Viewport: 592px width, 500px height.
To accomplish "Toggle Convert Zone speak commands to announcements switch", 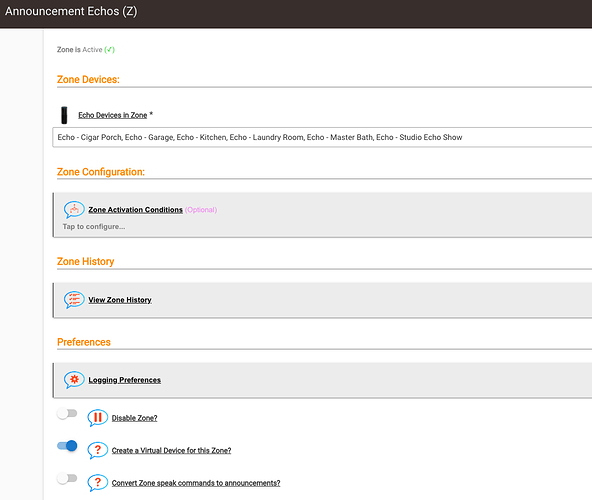I will point(67,478).
